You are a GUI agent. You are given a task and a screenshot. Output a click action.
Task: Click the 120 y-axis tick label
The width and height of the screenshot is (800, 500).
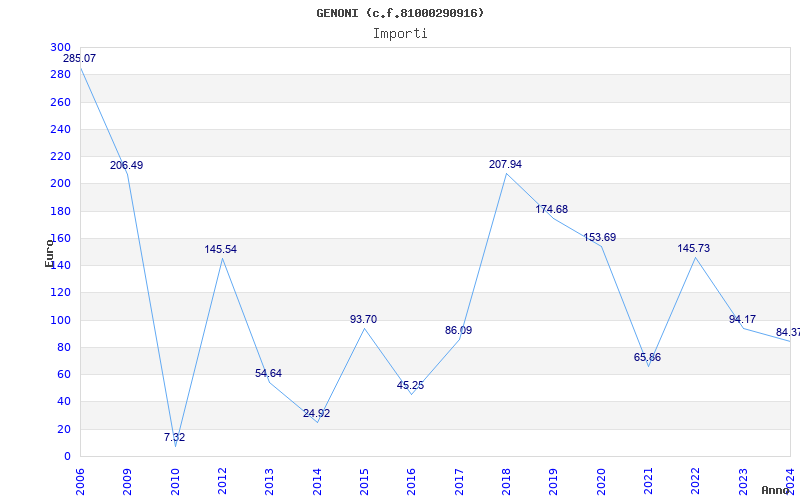point(61,293)
